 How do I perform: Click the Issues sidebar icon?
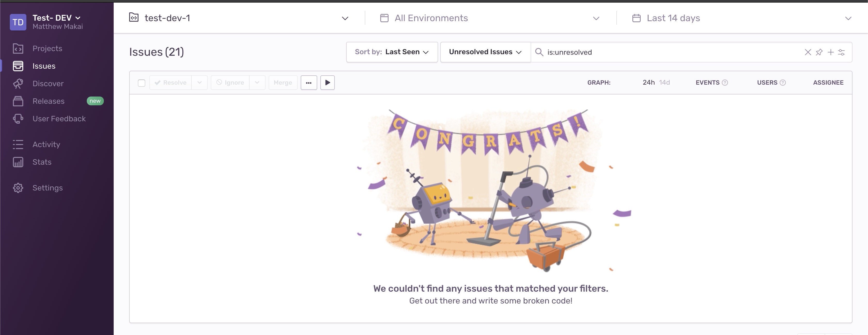(x=18, y=66)
